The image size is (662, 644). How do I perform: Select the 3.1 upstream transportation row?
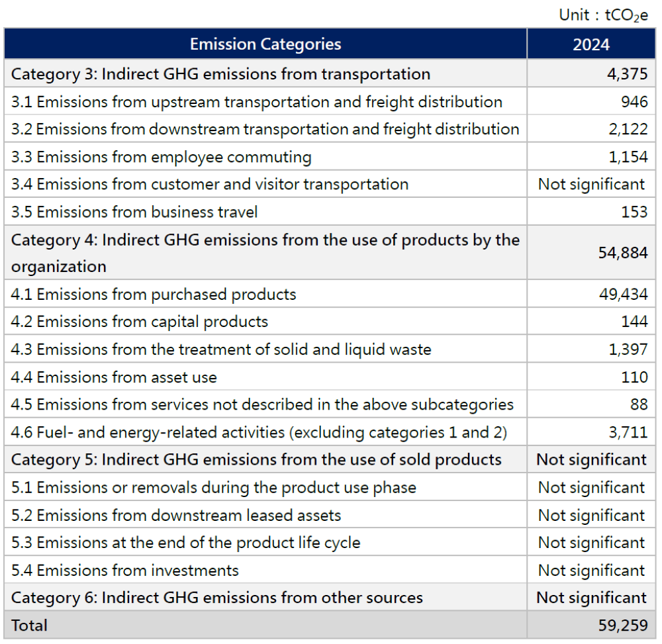(x=256, y=102)
